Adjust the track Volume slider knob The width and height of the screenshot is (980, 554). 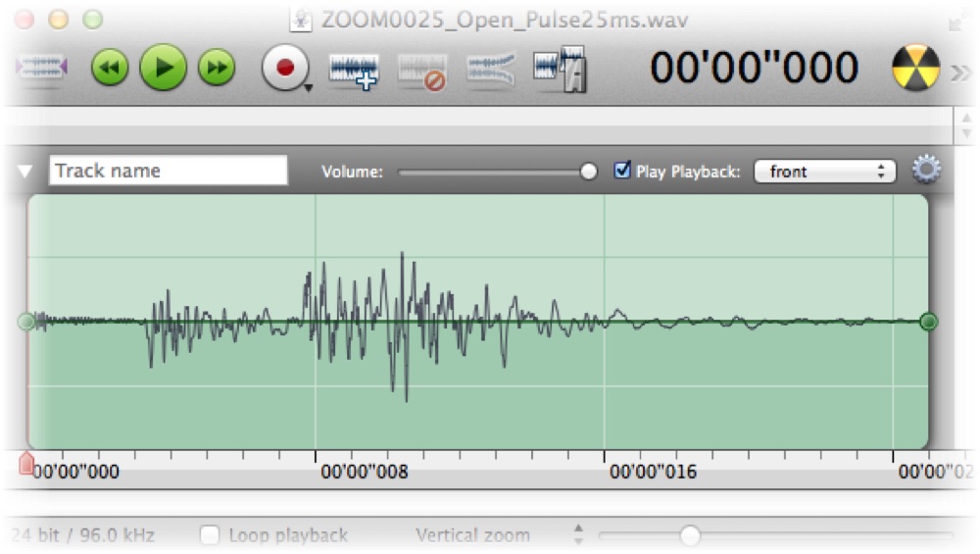point(588,172)
